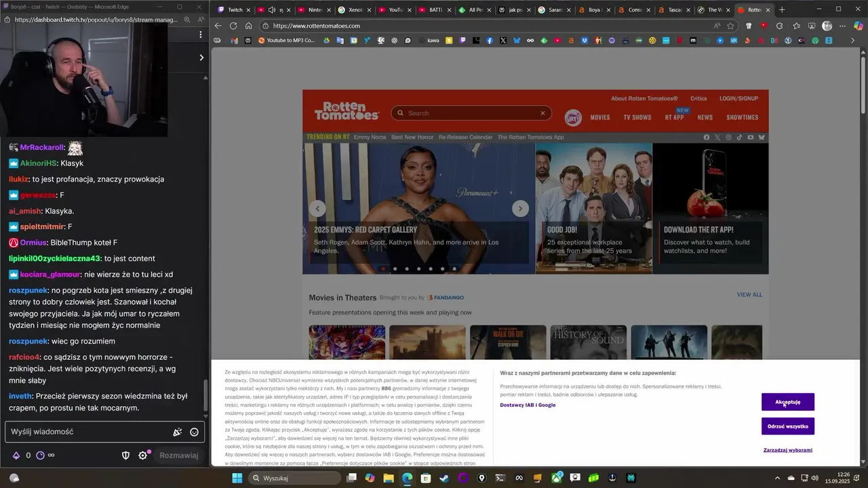This screenshot has height=488, width=868.
Task: Open the Rotten Tomatoes TikTok icon
Action: [740, 137]
